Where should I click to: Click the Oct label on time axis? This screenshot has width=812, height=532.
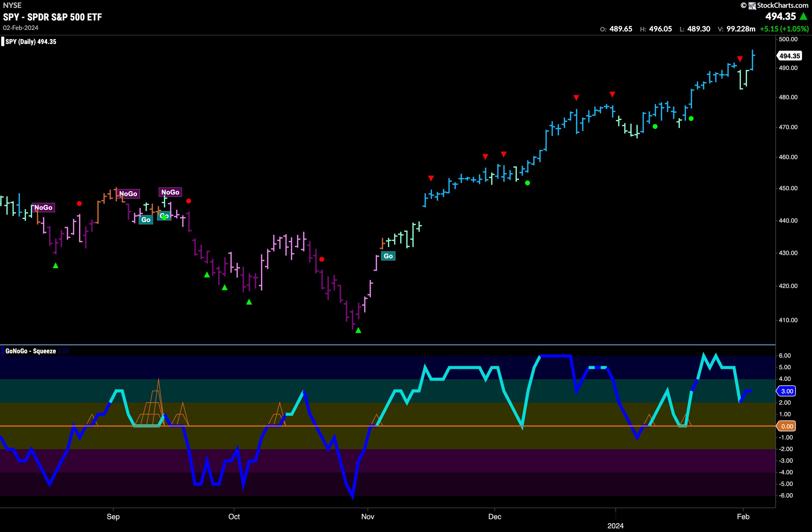pyautogui.click(x=234, y=517)
